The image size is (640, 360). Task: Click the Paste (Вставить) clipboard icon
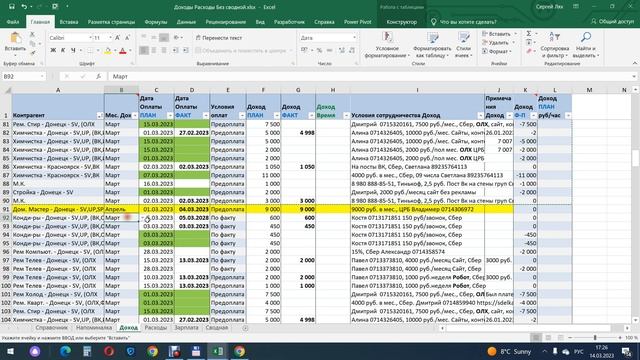point(16,38)
